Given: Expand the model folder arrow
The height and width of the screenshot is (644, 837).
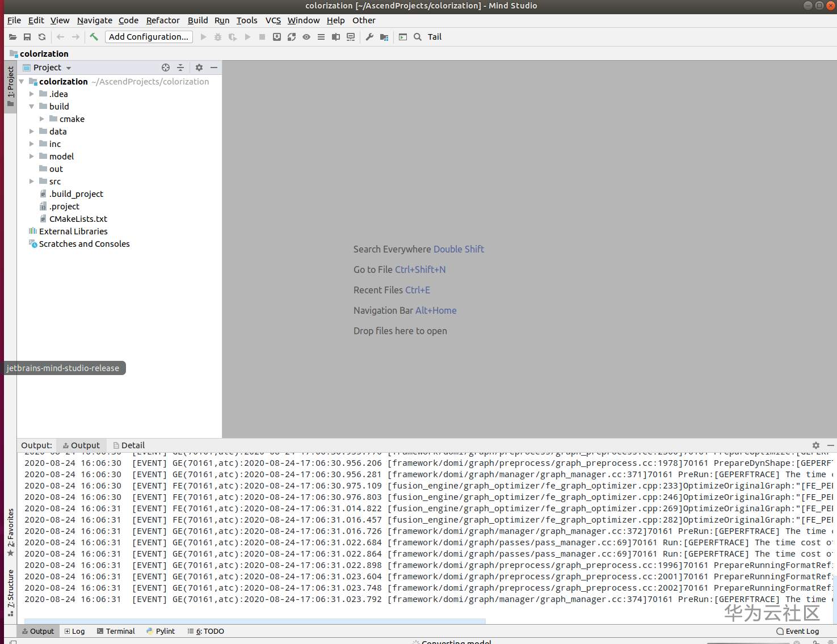Looking at the screenshot, I should (32, 157).
